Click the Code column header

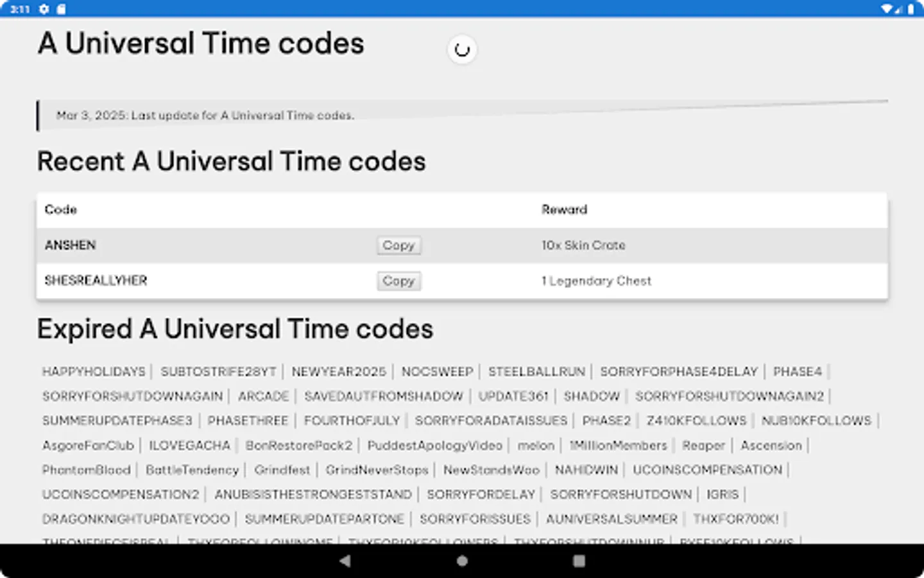click(61, 209)
